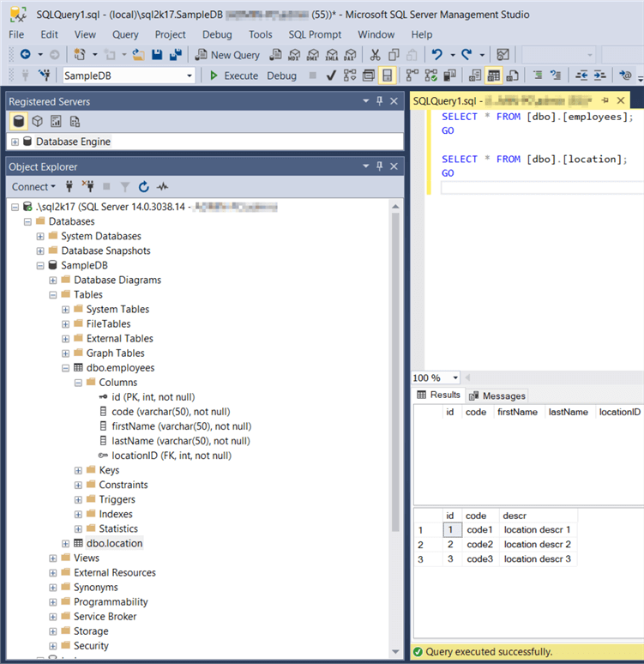The image size is (644, 664).
Task: Toggle Results to File icon
Action: (x=512, y=75)
